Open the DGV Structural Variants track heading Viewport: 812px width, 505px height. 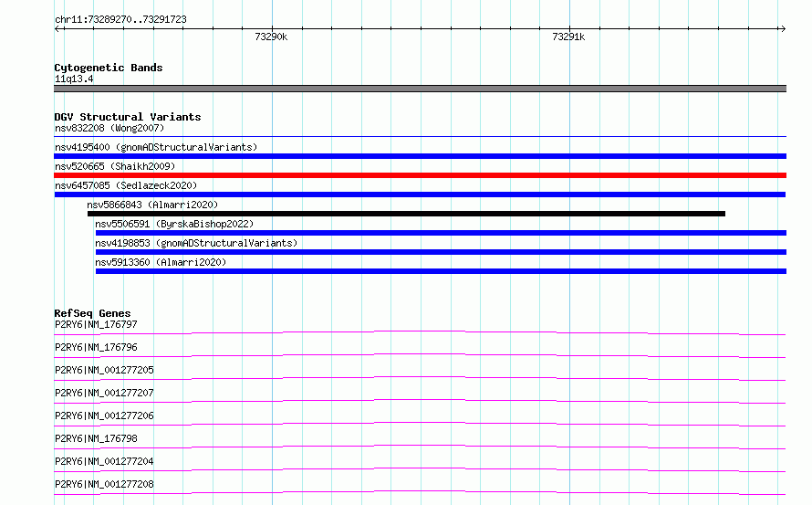128,117
